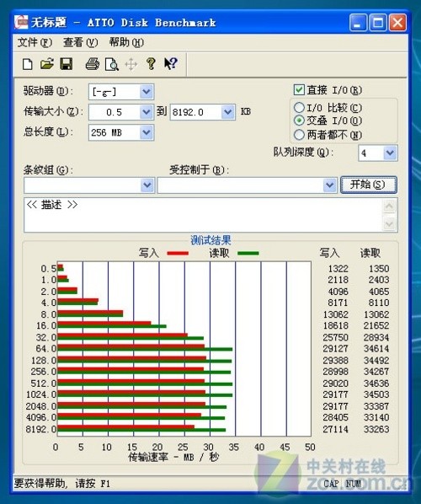Click the yellow question mark About icon

(151, 64)
